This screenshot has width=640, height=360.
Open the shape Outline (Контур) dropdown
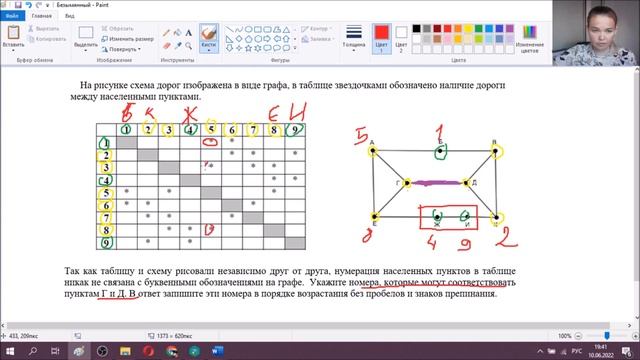(x=317, y=29)
